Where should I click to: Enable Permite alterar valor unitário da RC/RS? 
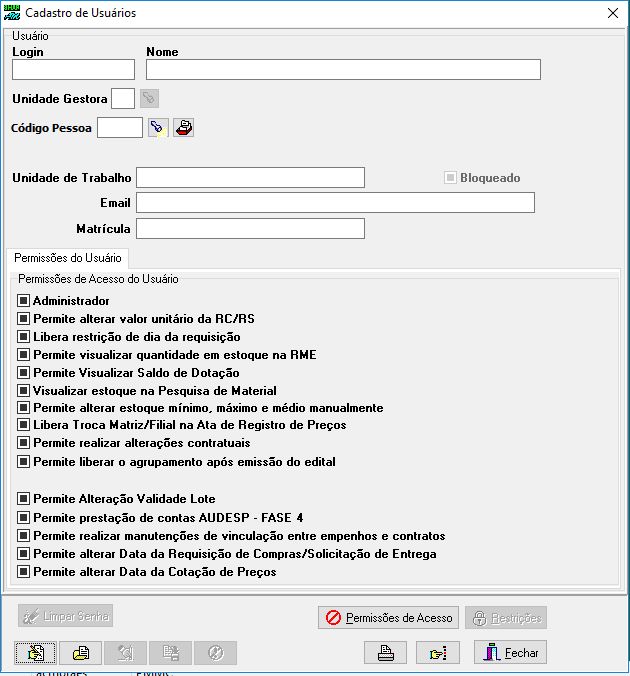(24, 319)
